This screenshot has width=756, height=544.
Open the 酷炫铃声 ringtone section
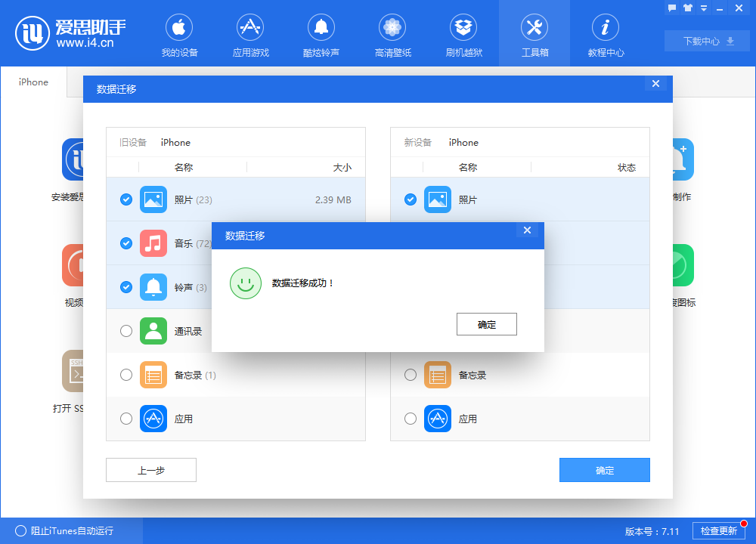click(321, 33)
